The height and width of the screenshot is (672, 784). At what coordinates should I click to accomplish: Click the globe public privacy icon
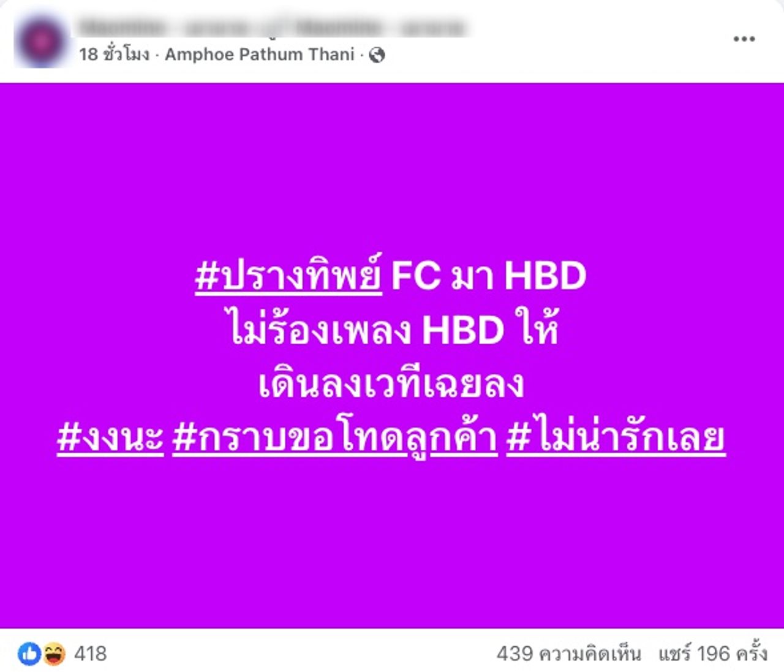point(377,55)
